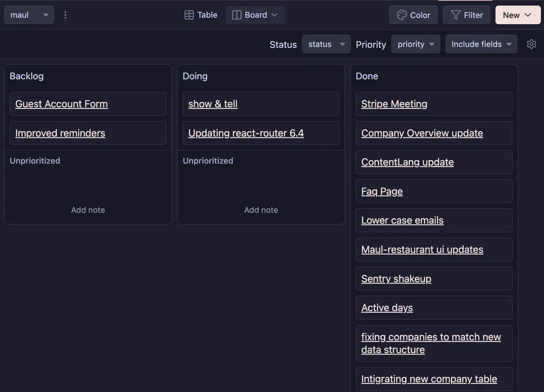Viewport: 544px width, 392px height.
Task: Open the status field dropdown
Action: point(326,44)
